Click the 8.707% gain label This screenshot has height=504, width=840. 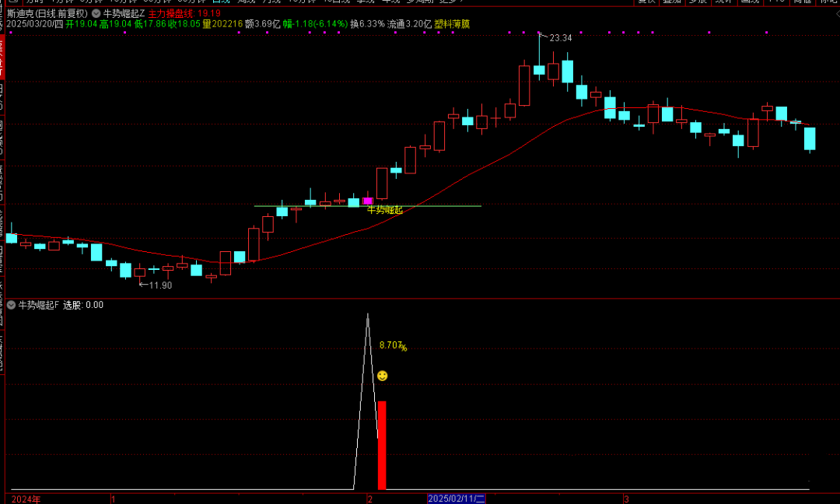pyautogui.click(x=393, y=345)
